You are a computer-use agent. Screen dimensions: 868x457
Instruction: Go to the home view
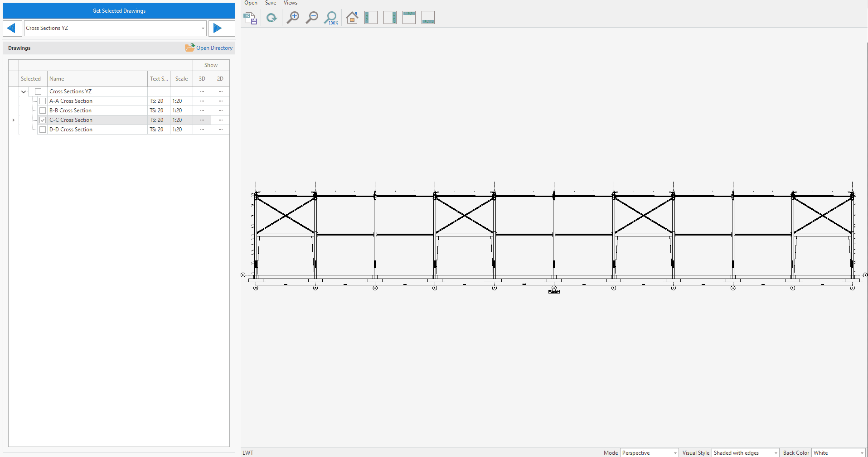pyautogui.click(x=352, y=18)
